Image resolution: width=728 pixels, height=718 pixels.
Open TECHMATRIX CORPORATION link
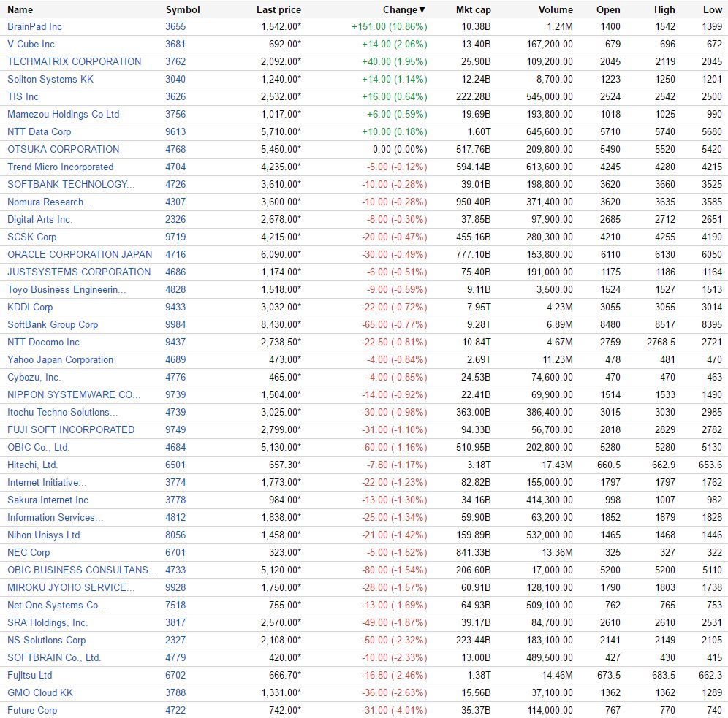pyautogui.click(x=74, y=61)
